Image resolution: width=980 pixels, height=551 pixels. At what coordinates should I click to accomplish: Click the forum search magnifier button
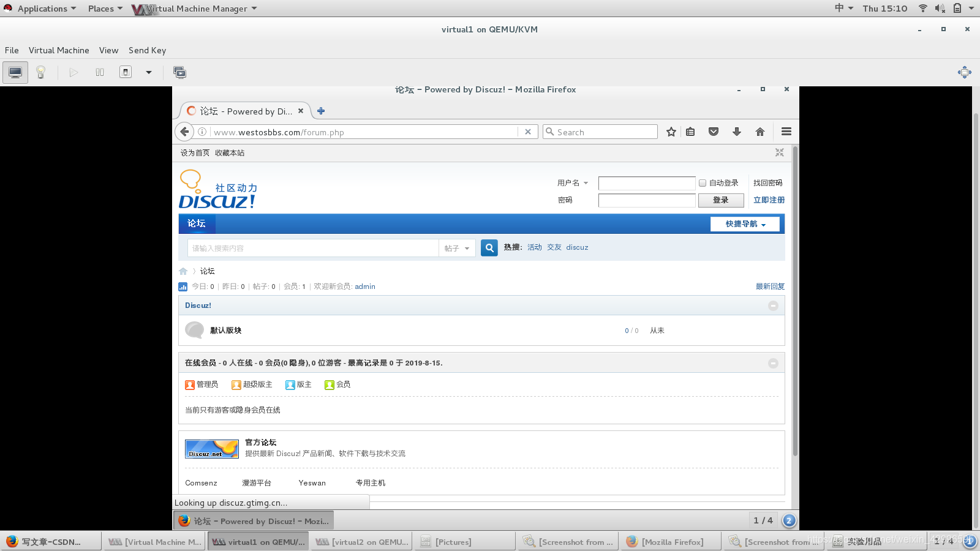coord(489,248)
